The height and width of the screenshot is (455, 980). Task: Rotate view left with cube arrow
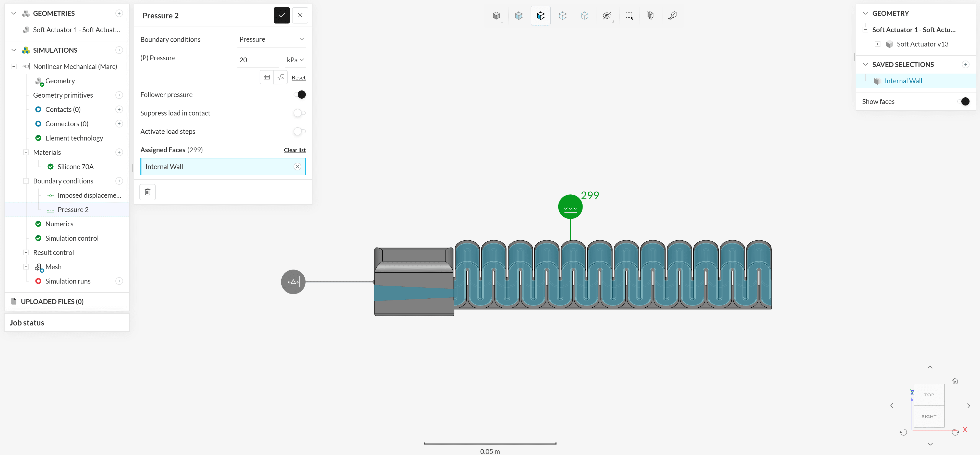(x=892, y=406)
